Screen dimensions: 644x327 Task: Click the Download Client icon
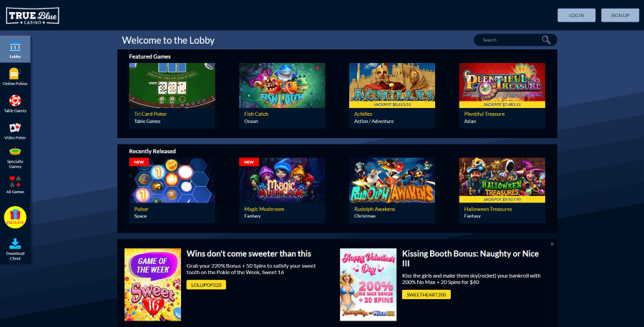(15, 249)
